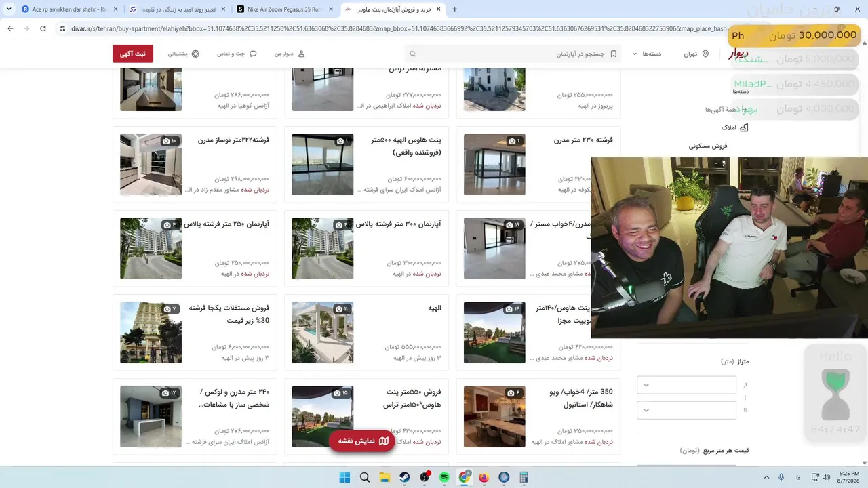
Task: Open the Steam taskbar icon
Action: [x=405, y=477]
